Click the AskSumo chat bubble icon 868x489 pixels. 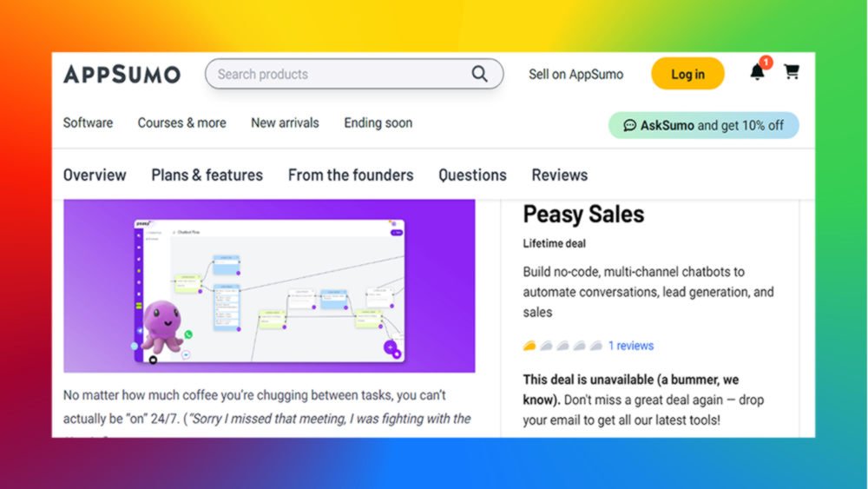(629, 126)
